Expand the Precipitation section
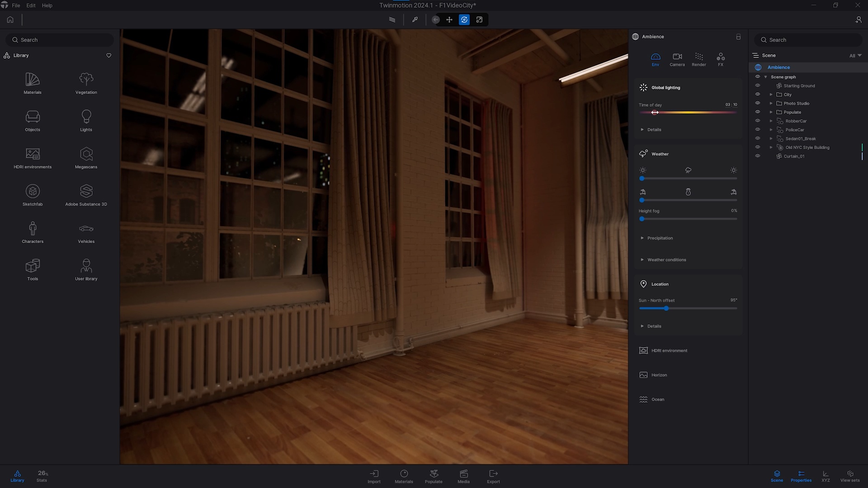868x488 pixels. point(656,238)
